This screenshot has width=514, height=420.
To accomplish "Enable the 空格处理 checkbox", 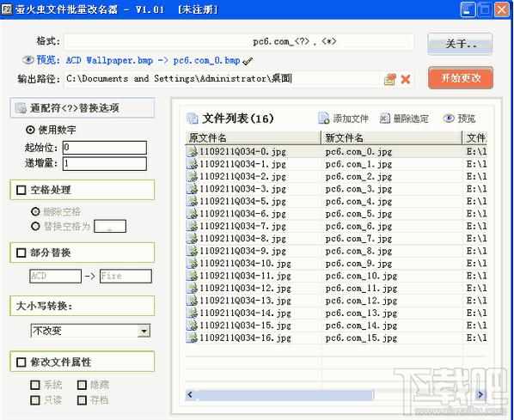I will pyautogui.click(x=21, y=190).
